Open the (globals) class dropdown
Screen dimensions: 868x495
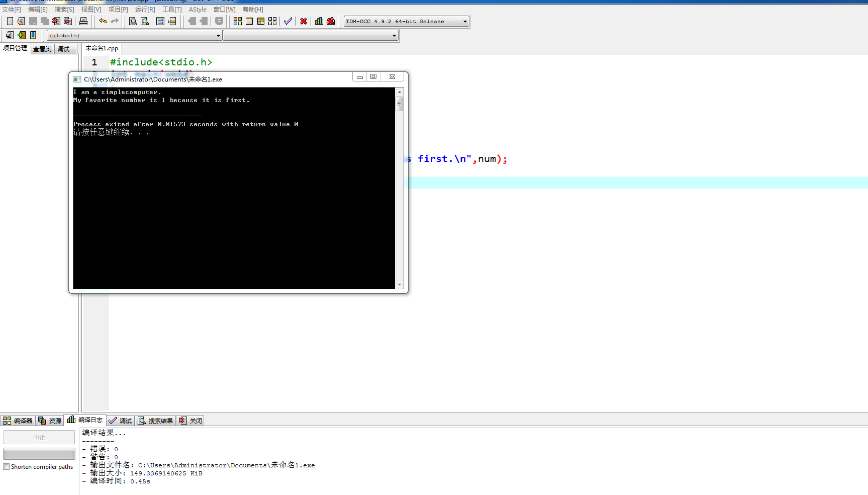(x=134, y=35)
